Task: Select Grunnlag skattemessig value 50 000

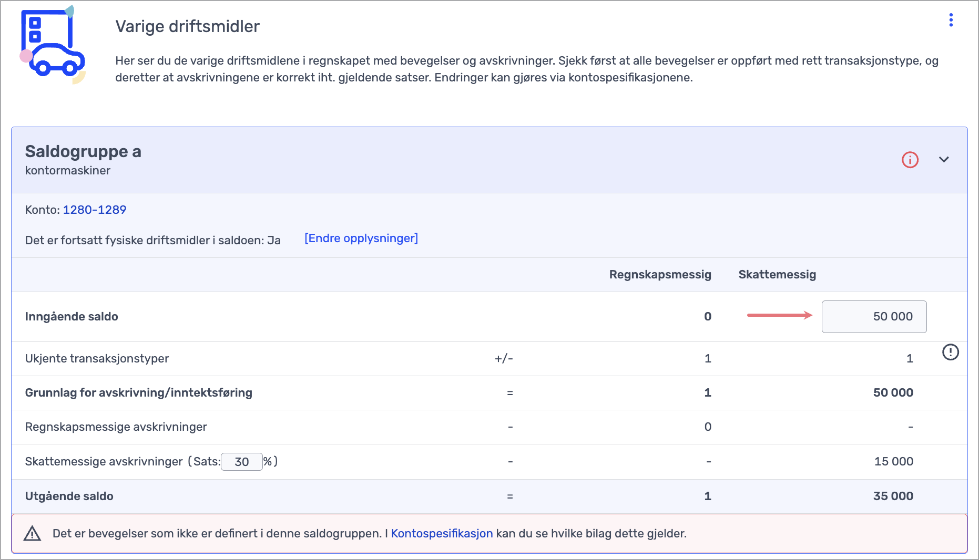Action: click(893, 393)
